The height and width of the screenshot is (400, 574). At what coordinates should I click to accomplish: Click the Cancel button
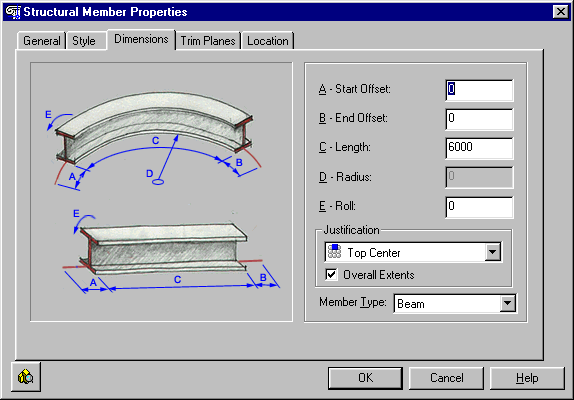[446, 378]
